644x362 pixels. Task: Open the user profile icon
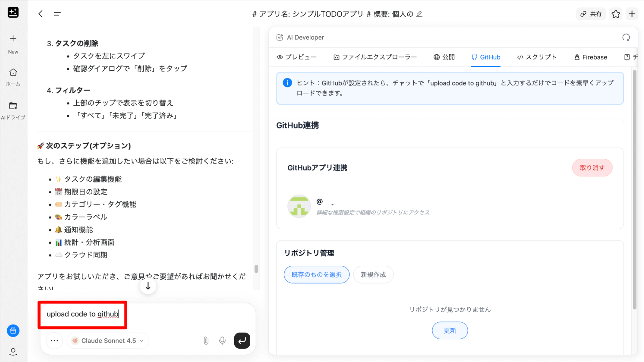click(x=13, y=351)
